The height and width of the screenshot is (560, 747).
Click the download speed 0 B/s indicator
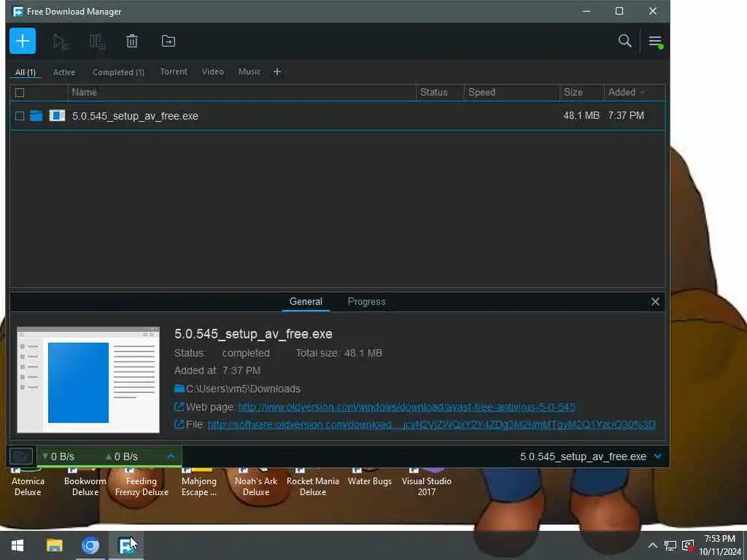click(58, 456)
